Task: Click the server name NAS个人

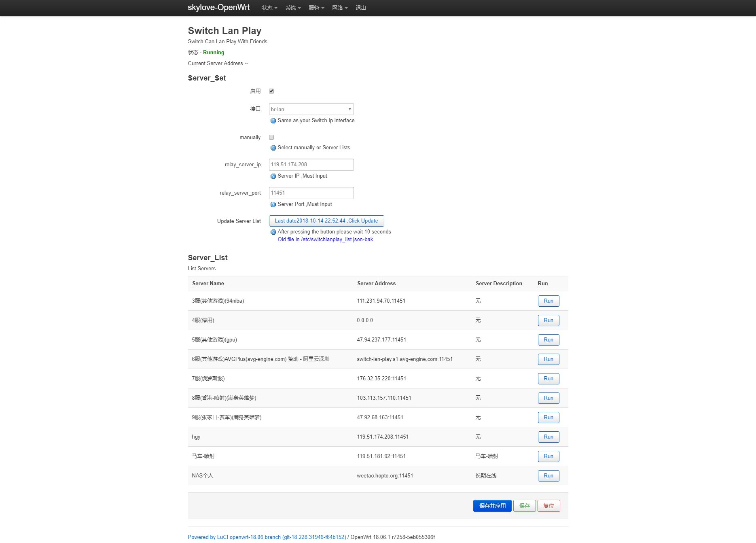Action: (202, 476)
